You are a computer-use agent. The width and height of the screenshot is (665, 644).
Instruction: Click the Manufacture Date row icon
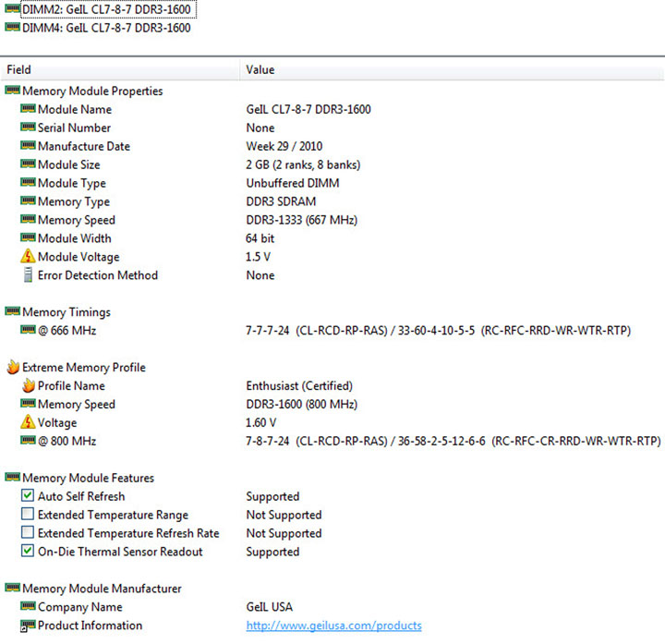pos(28,145)
